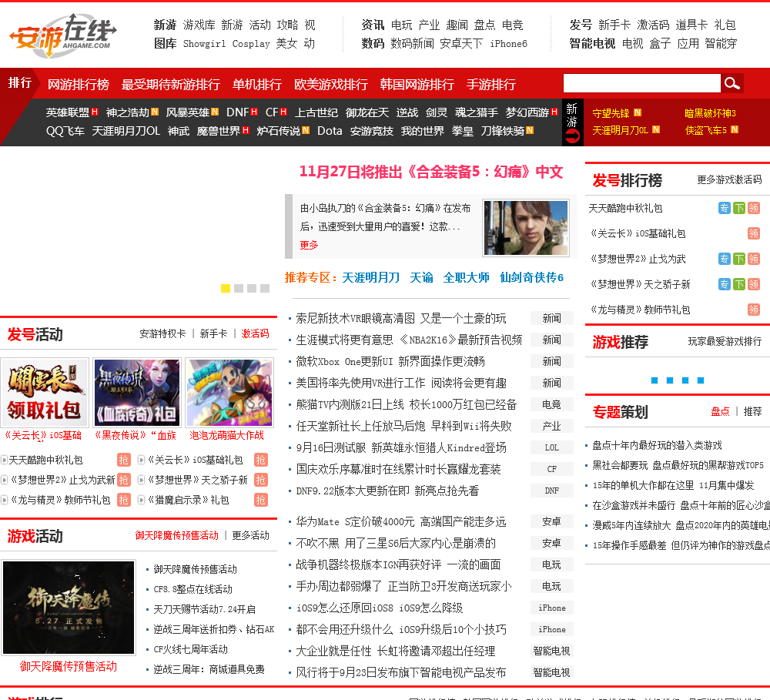Click the N badge next to 守望先锋
Viewport: 770px width, 700px height.
638,112
